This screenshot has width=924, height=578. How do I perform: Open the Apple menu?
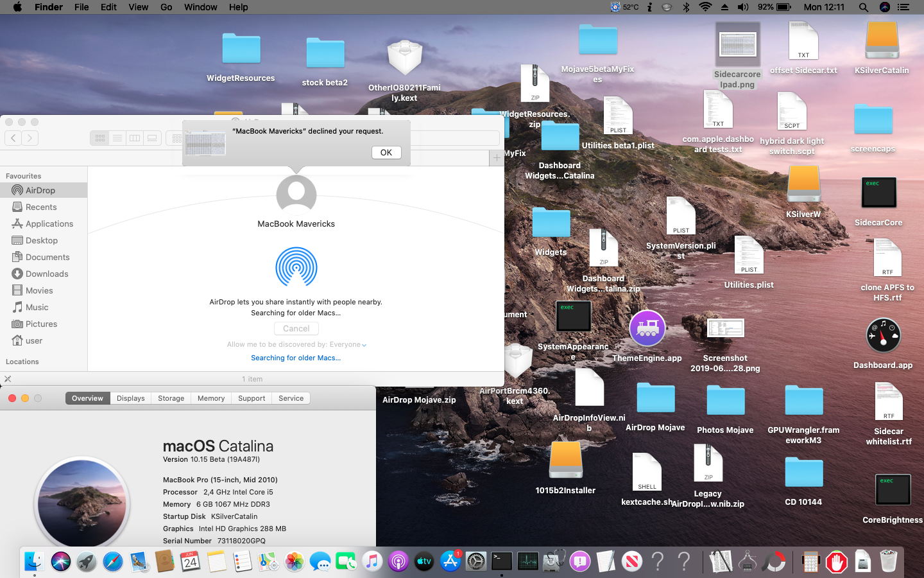(x=17, y=7)
